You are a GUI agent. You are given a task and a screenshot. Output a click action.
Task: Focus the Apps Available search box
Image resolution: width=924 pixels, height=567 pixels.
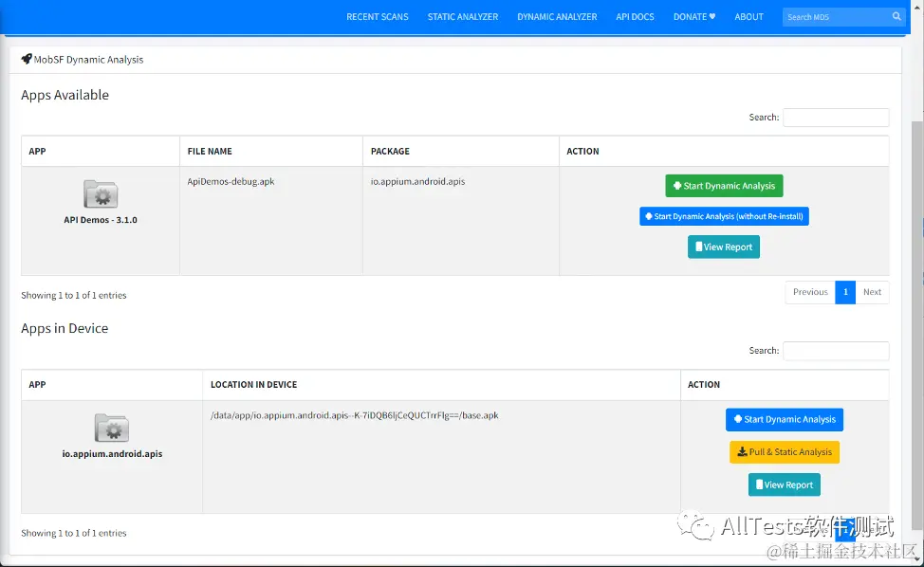tap(836, 118)
